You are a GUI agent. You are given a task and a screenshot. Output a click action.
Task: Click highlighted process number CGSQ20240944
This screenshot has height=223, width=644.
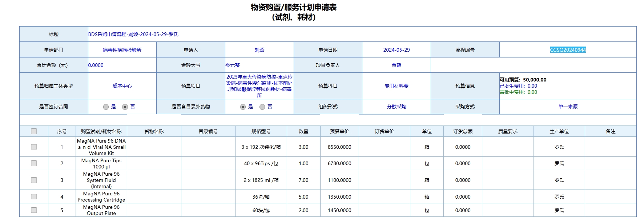click(568, 50)
